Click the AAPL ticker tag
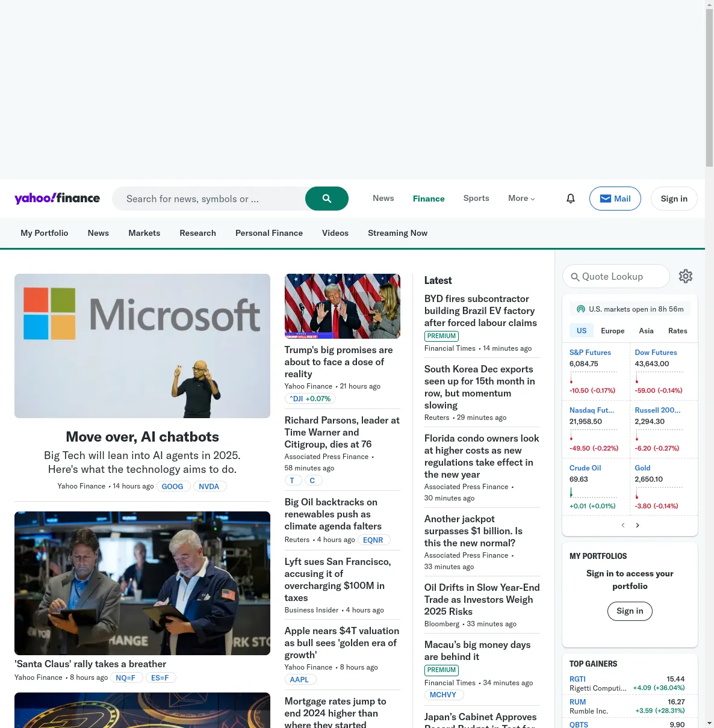Screen dimensions: 714x728 point(299,679)
